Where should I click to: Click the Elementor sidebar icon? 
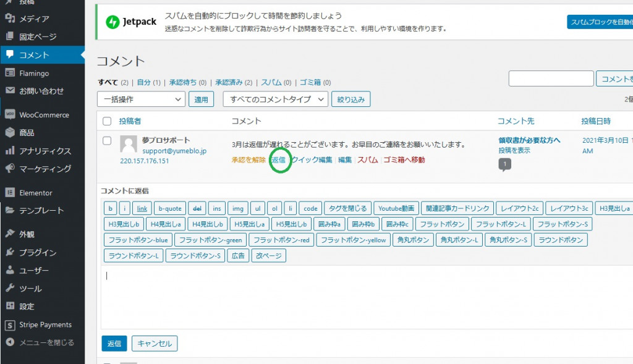pyautogui.click(x=10, y=192)
